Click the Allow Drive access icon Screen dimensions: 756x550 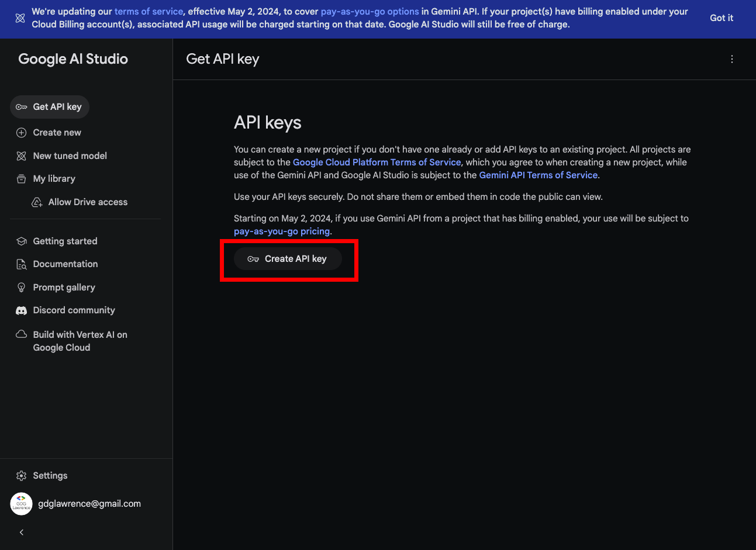pyautogui.click(x=37, y=202)
